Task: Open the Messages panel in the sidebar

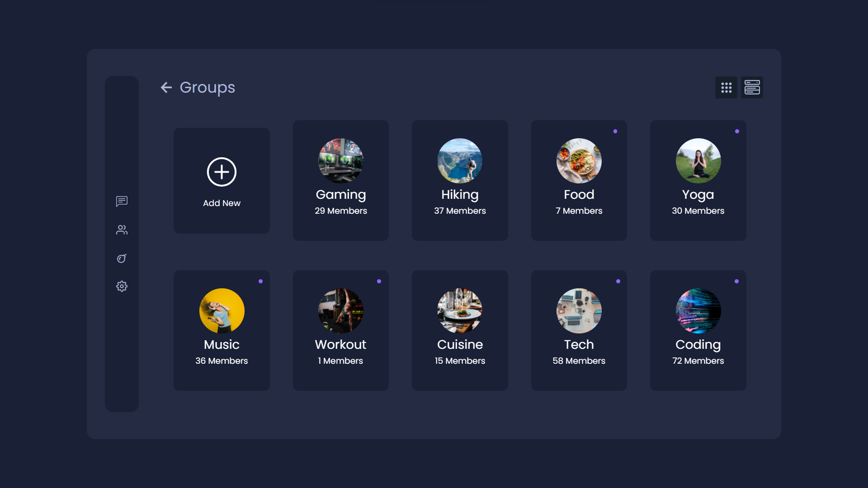Action: click(x=121, y=201)
